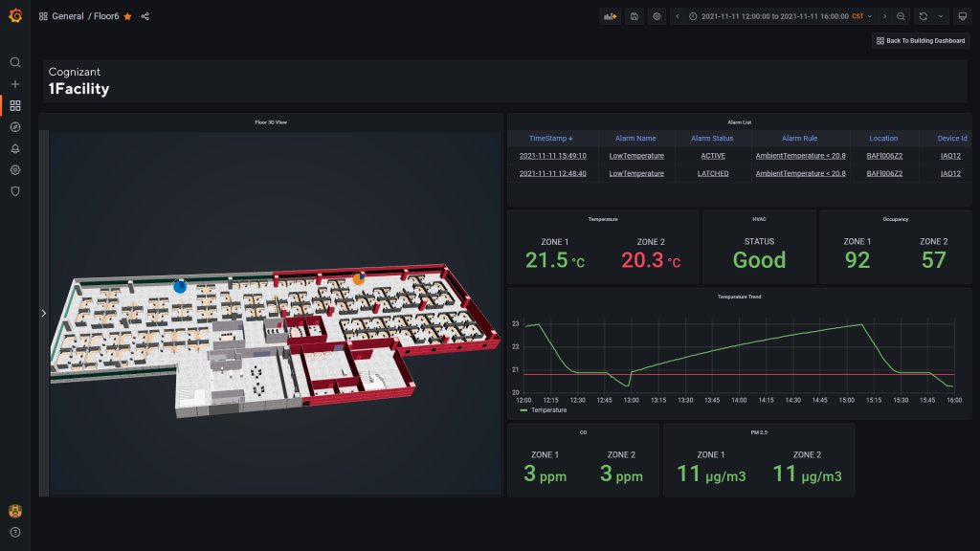
Task: Enable TV mode with the monitor icon
Action: click(962, 16)
